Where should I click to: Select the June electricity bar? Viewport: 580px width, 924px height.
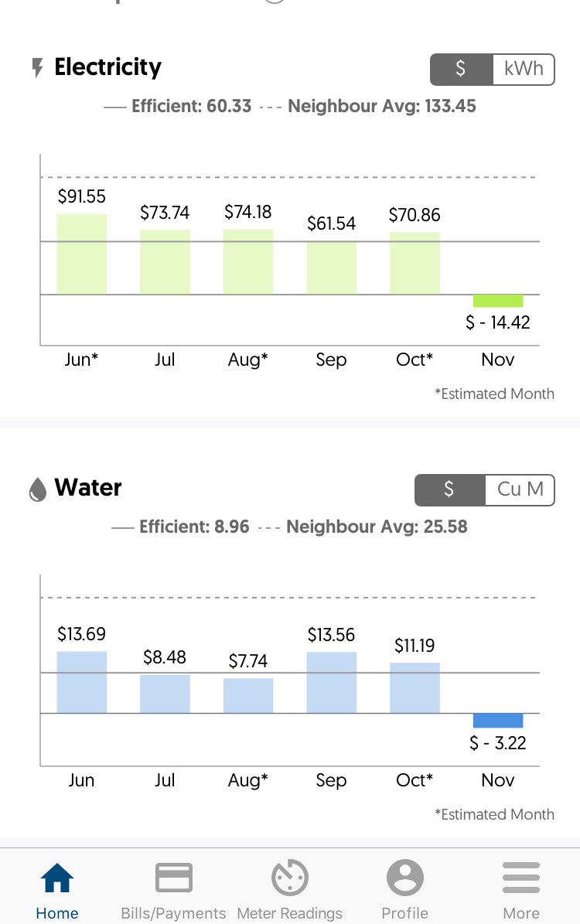(81, 254)
